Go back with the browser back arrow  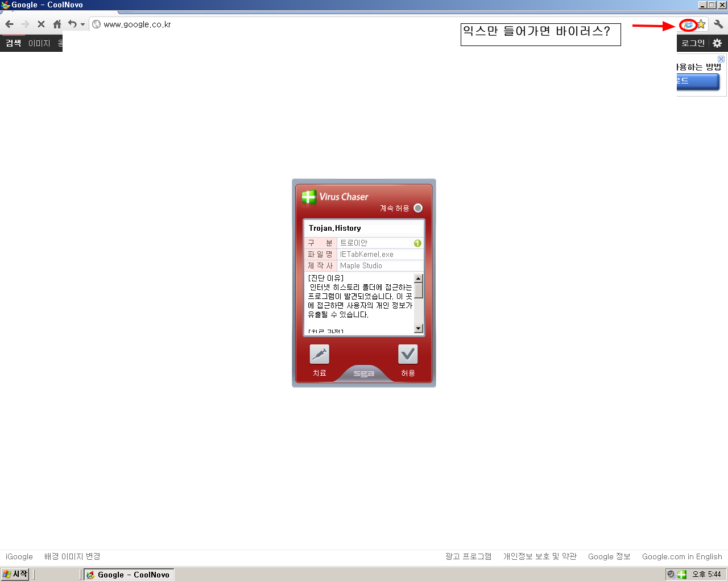9,24
